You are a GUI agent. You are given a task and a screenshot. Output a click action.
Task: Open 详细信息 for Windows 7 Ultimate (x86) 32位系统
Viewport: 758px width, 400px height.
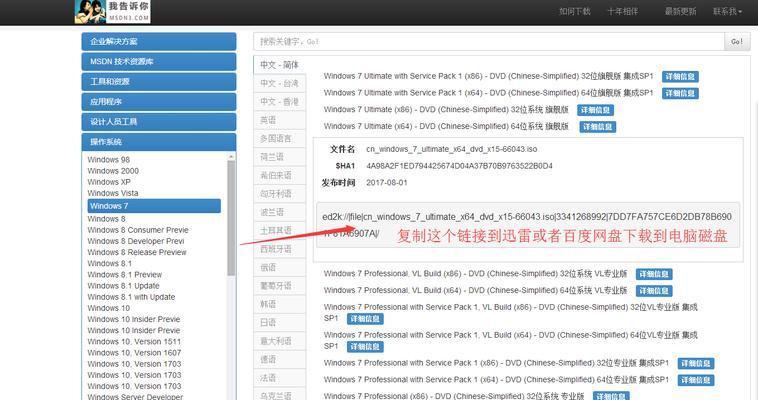click(x=595, y=110)
